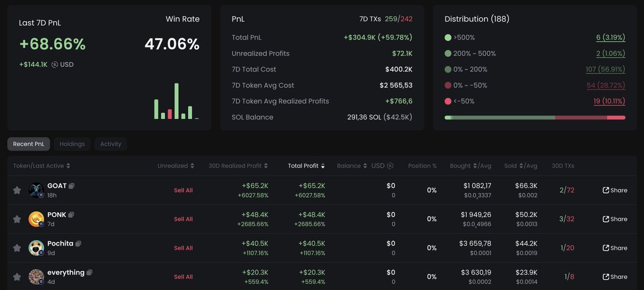Sort by Token/Last Active column
644x290 pixels.
click(42, 166)
